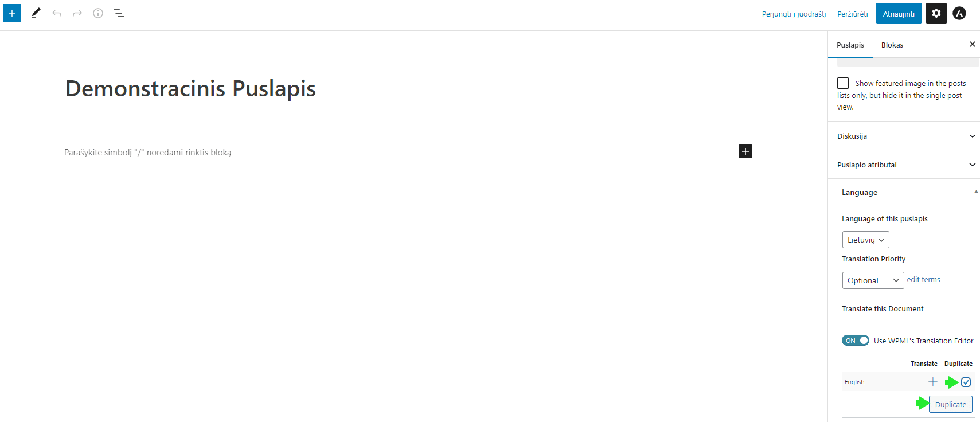The height and width of the screenshot is (422, 980).
Task: Uncheck the English Duplicate checkbox
Action: (966, 382)
